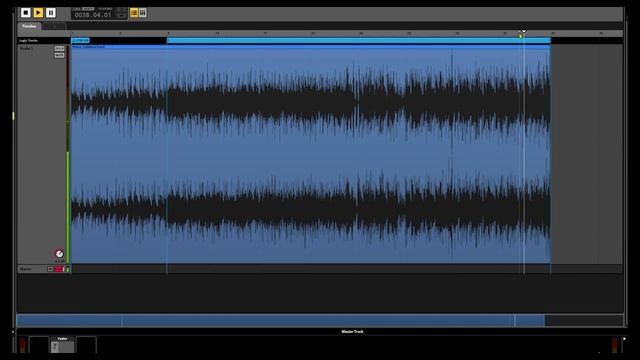Toggle the yellow list view icon
This screenshot has height=360, width=640.
(134, 13)
